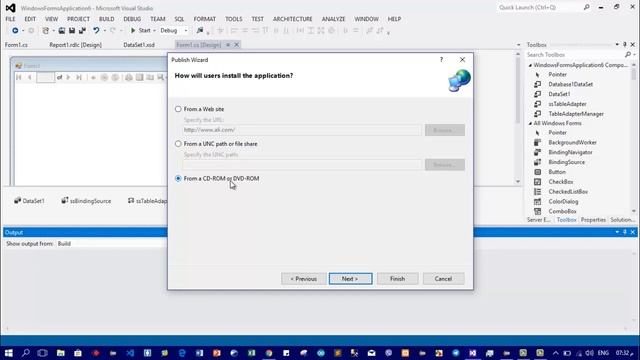Switch to the Solution Explorer panel tab
The width and height of the screenshot is (640, 360).
click(x=622, y=220)
